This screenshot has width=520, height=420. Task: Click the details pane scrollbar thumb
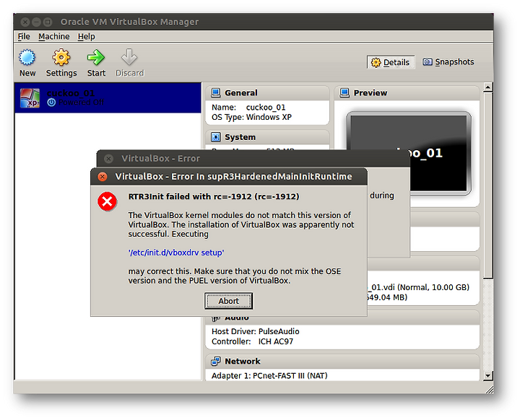(x=487, y=185)
